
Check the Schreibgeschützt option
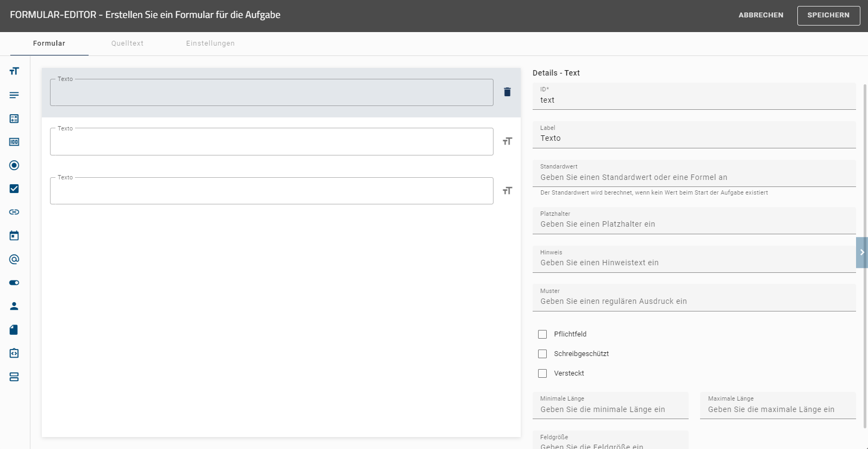click(x=542, y=354)
